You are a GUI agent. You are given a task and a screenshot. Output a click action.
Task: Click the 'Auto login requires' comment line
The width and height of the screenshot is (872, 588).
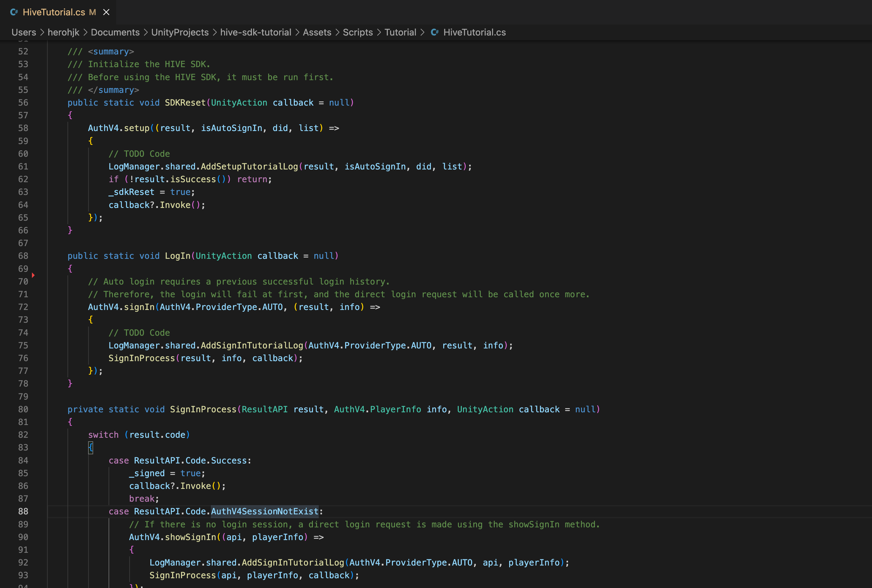pos(239,282)
